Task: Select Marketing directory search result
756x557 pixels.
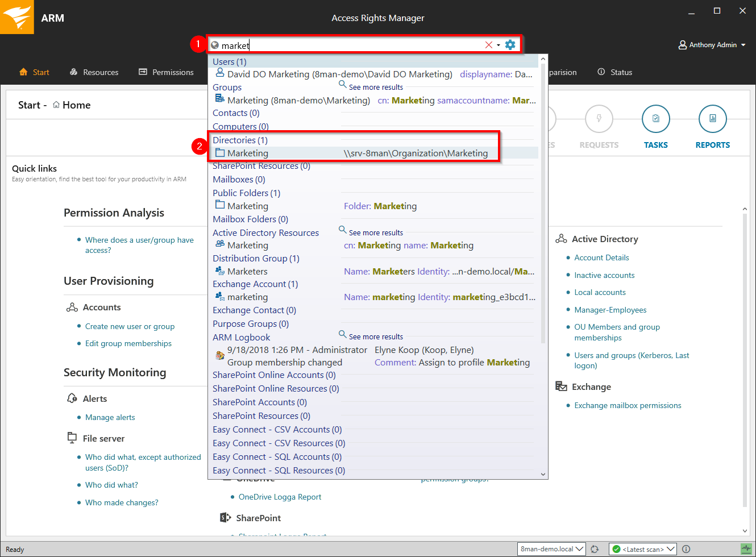Action: (248, 153)
